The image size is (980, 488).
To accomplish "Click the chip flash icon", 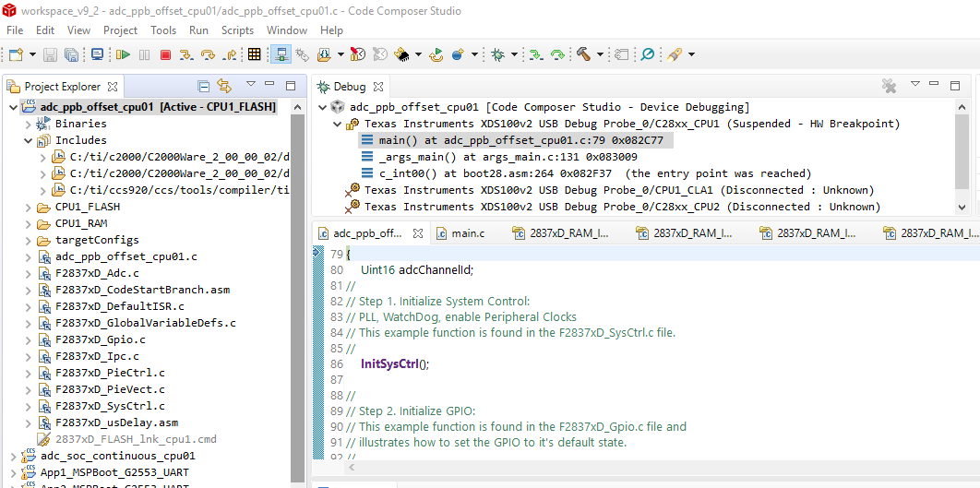I will [402, 55].
